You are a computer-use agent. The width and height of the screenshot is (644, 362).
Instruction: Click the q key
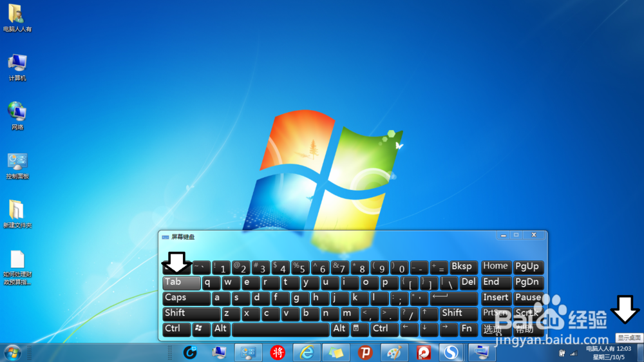pos(211,283)
